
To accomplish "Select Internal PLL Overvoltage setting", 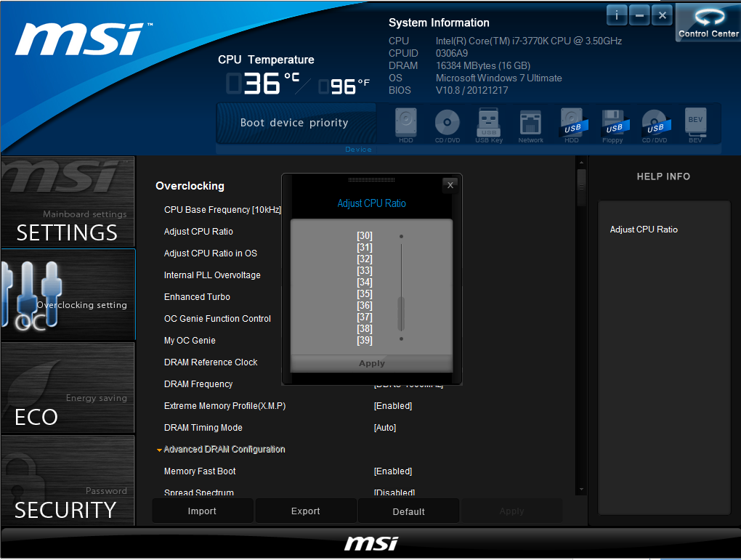I will coord(212,275).
